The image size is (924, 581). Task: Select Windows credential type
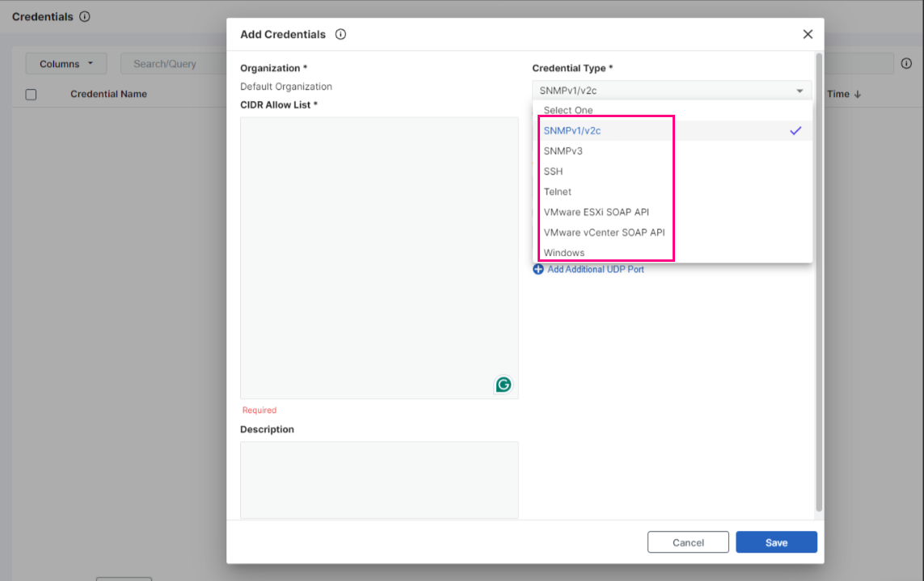pyautogui.click(x=564, y=253)
